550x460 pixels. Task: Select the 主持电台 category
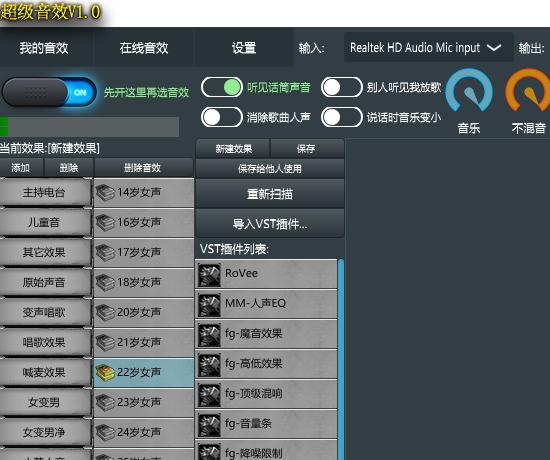[44, 192]
